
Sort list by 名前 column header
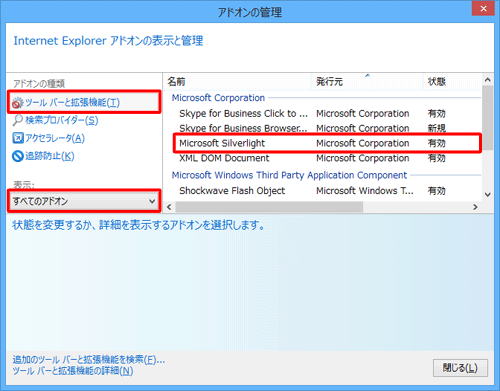coord(237,81)
